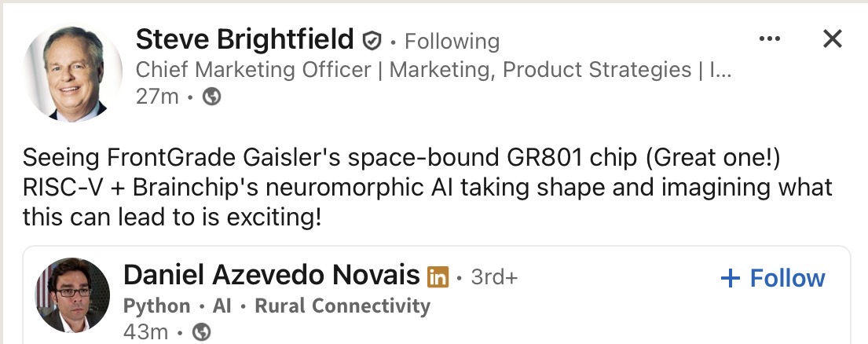Open the Daniel Azevedo Novais name link
Image resolution: width=868 pixels, height=344 pixels.
point(271,276)
